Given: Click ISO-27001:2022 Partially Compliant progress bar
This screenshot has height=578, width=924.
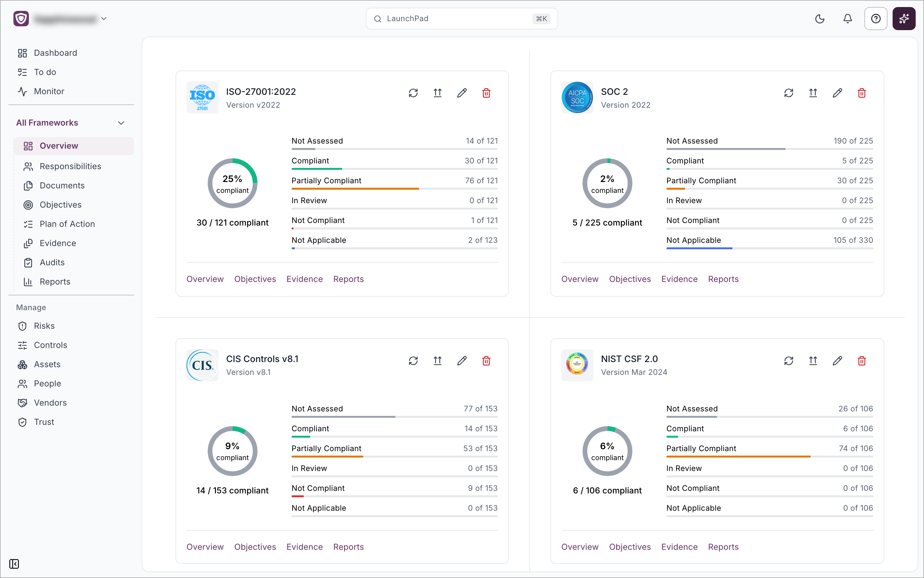Looking at the screenshot, I should pyautogui.click(x=394, y=188).
